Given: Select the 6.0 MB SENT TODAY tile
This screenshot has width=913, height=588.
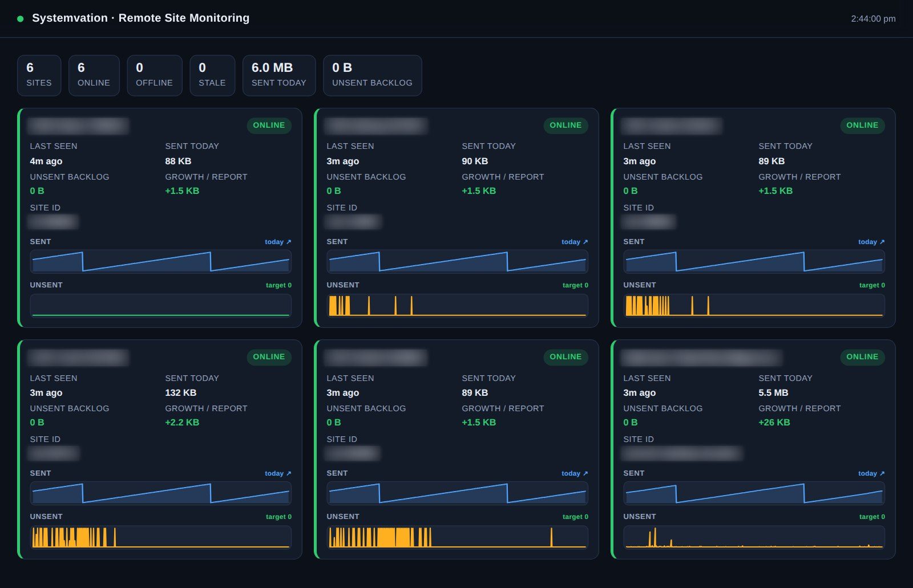Looking at the screenshot, I should (279, 75).
